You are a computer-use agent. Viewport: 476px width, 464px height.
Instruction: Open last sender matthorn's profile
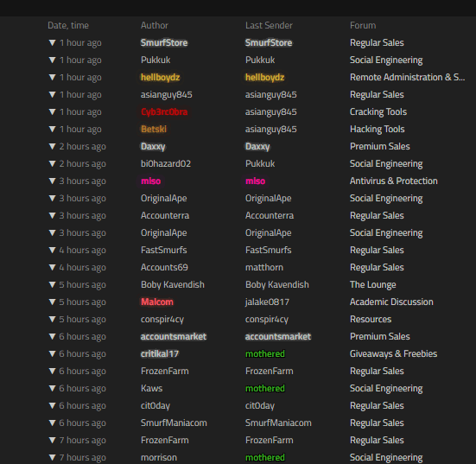click(x=264, y=268)
